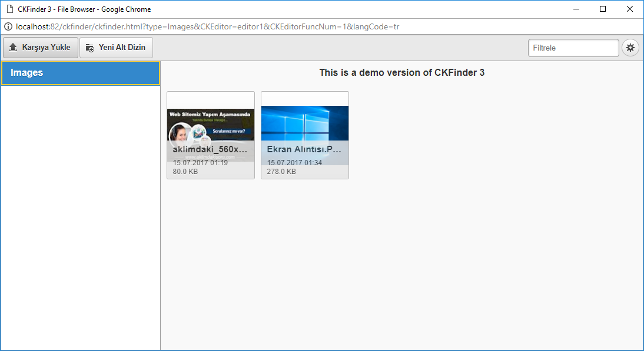Maximize the Chrome window

coord(603,9)
